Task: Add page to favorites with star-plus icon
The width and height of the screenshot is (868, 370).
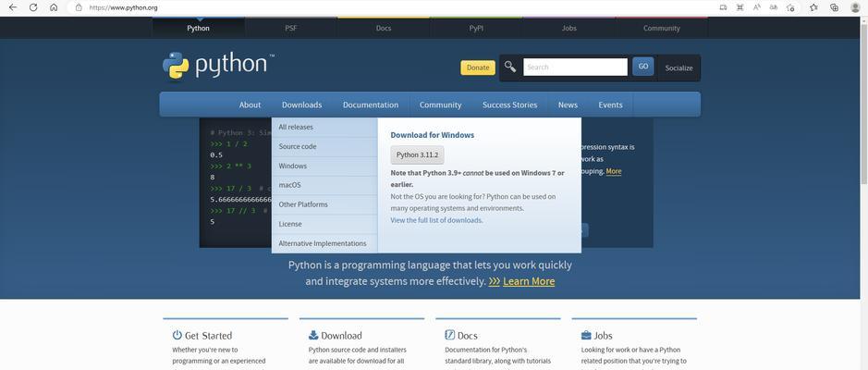Action: (x=790, y=7)
